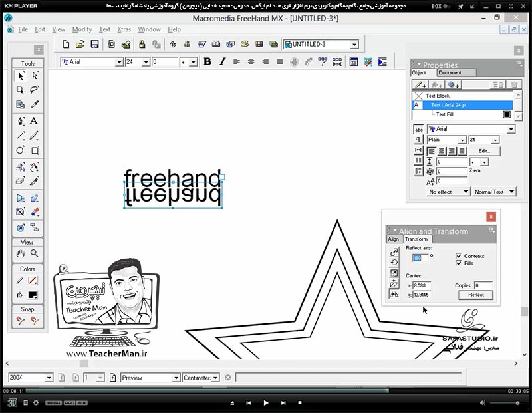532x413 pixels.
Task: Click the Reflect button
Action: click(475, 295)
